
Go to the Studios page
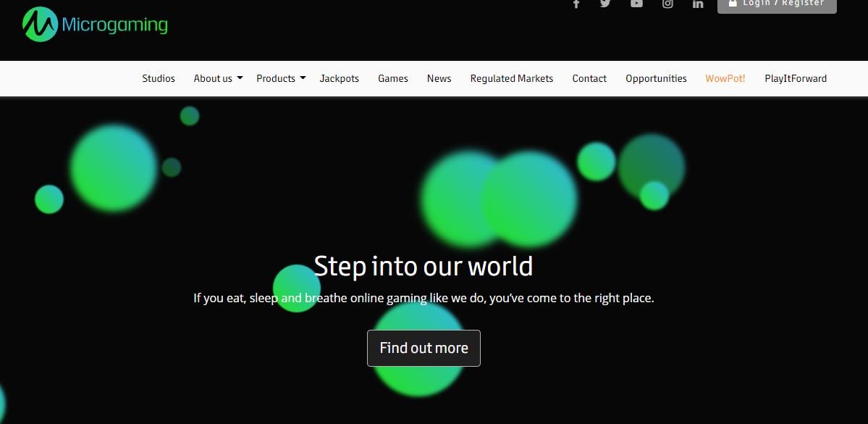click(x=159, y=78)
